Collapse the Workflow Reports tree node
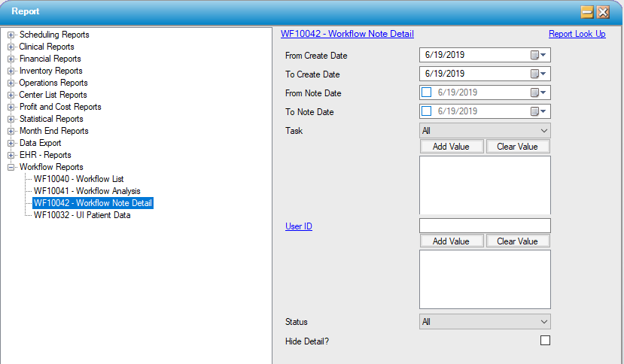Viewport: 624px width, 364px height. 11,167
